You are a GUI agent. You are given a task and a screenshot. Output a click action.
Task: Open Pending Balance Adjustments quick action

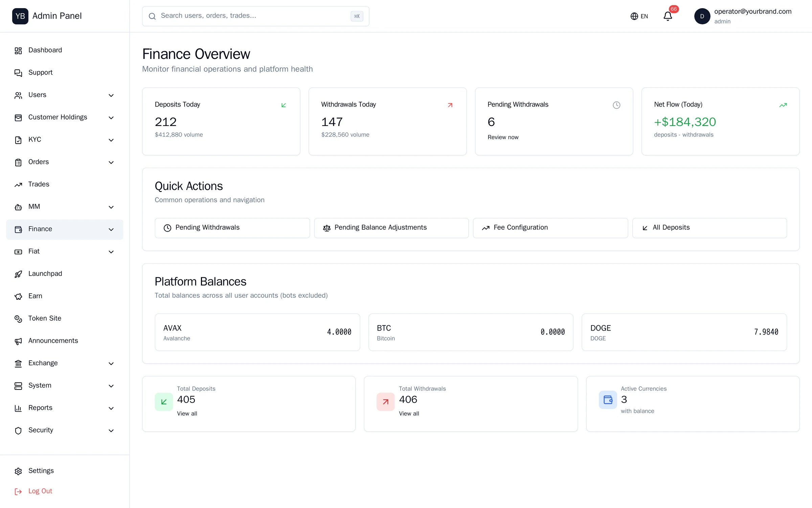click(x=391, y=228)
